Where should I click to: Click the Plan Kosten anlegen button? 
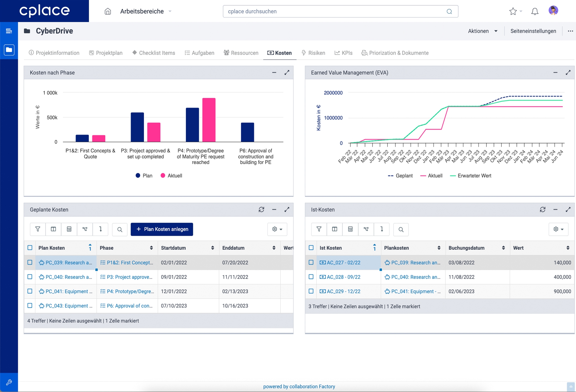tap(162, 229)
